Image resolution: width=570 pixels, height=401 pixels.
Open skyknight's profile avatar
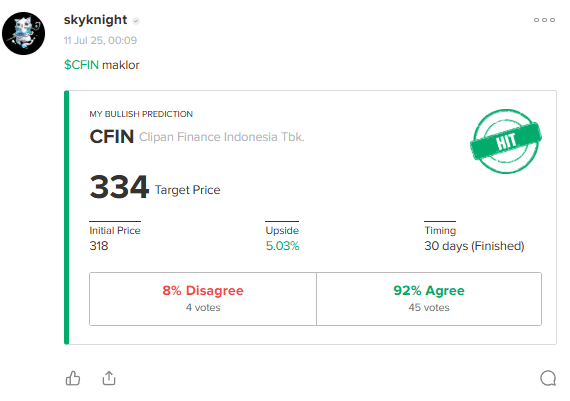(x=24, y=33)
